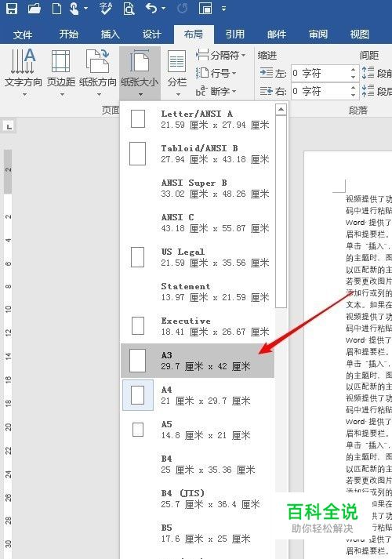Image resolution: width=392 pixels, height=559 pixels.
Task: Click the Save icon in quick access toolbar
Action: pos(12,9)
